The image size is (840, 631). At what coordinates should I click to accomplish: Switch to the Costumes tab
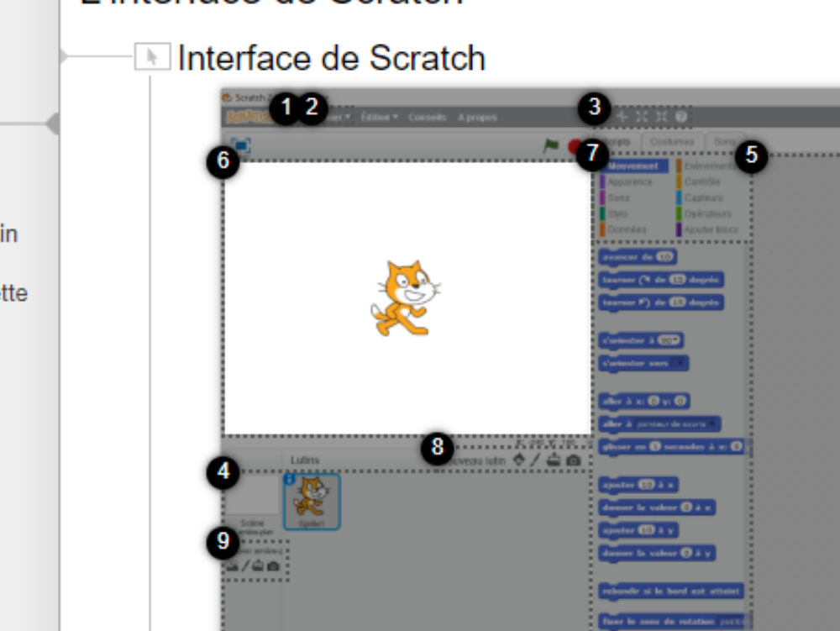(672, 140)
